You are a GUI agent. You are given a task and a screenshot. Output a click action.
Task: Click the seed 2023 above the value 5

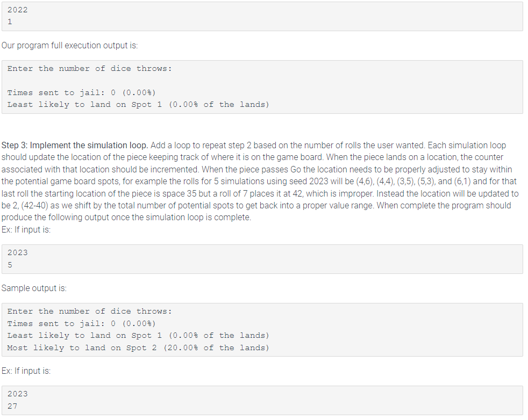[18, 253]
